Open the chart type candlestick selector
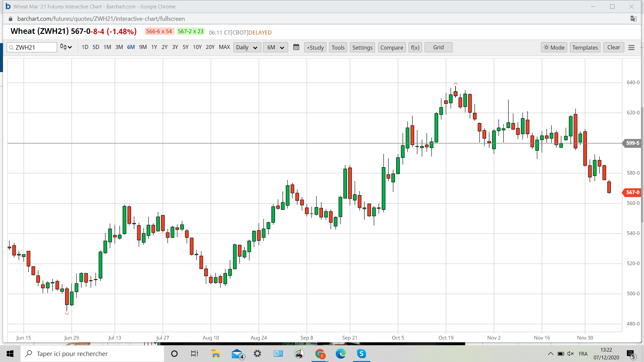 66,47
